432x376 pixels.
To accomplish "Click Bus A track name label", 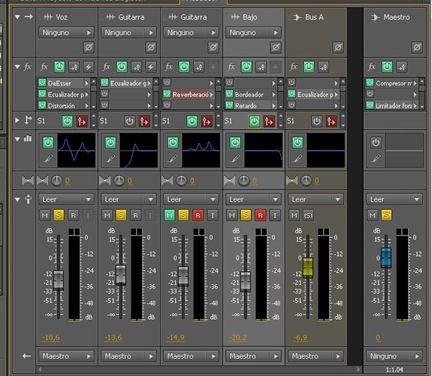I will 314,17.
